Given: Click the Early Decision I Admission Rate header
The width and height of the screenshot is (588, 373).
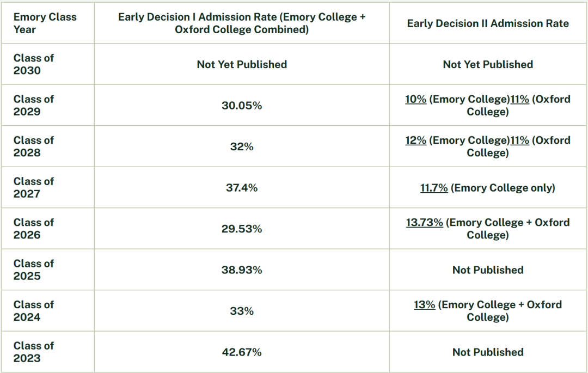Looking at the screenshot, I should coord(242,23).
